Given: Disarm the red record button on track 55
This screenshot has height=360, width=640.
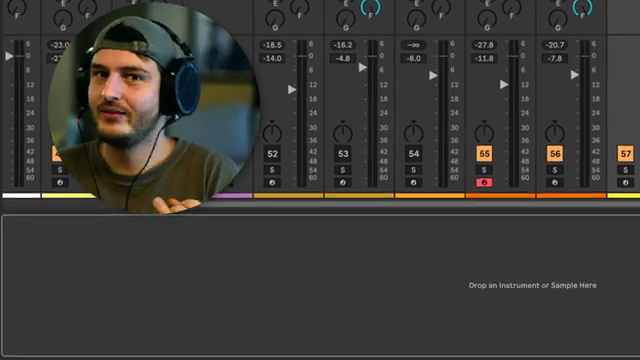Looking at the screenshot, I should (484, 182).
